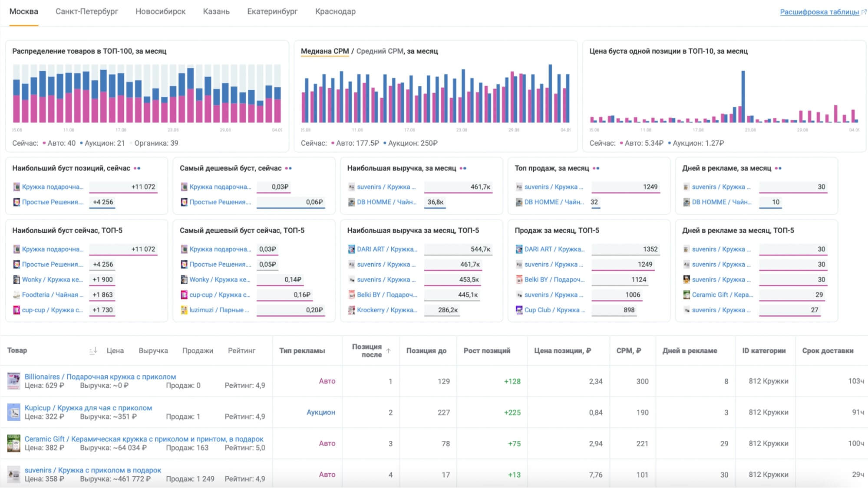Screen dimensions: 868x488
Task: Click Wonky thumbnail in Наибольший буст сейчас ТОП-5
Action: click(x=17, y=279)
